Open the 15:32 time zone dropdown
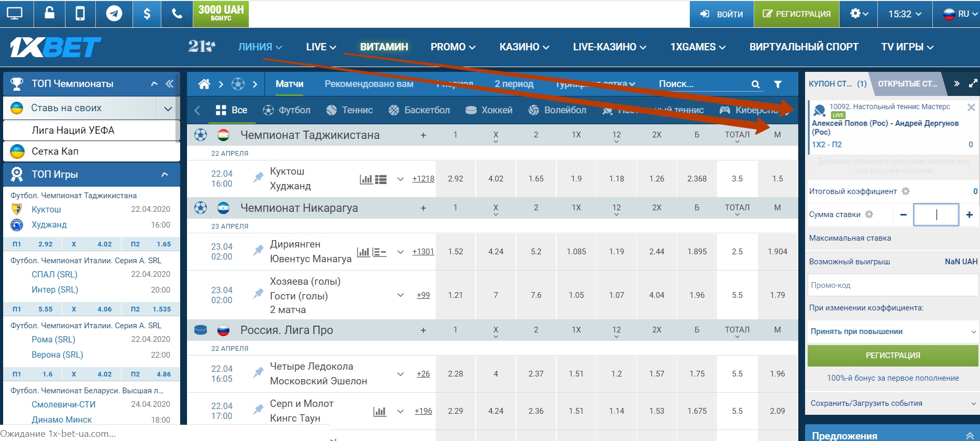Image resolution: width=980 pixels, height=441 pixels. (906, 14)
